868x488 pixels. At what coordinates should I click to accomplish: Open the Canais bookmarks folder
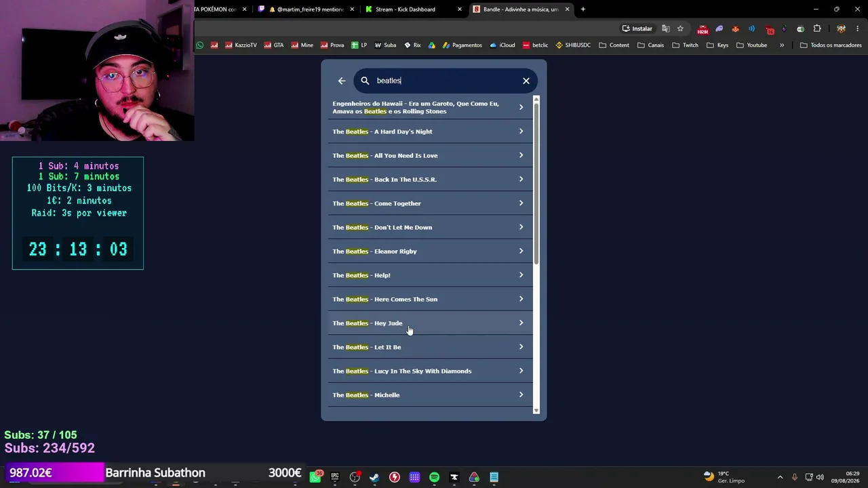(x=650, y=45)
